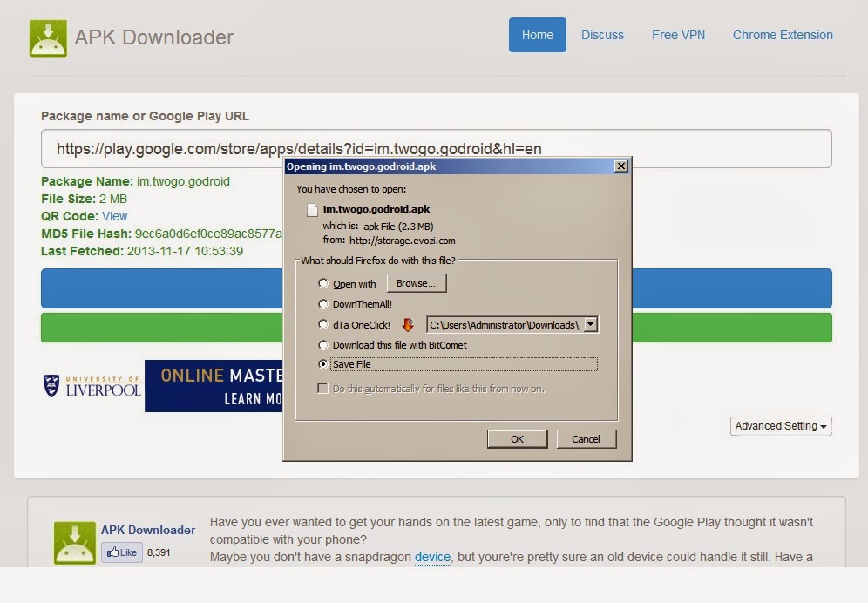Confirm the download with OK

pyautogui.click(x=517, y=439)
